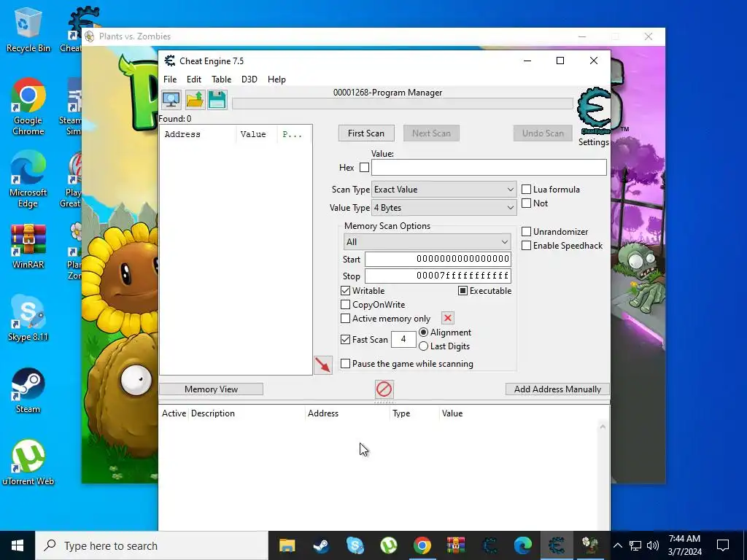The height and width of the screenshot is (560, 747).
Task: Click the Start address field
Action: pos(438,259)
